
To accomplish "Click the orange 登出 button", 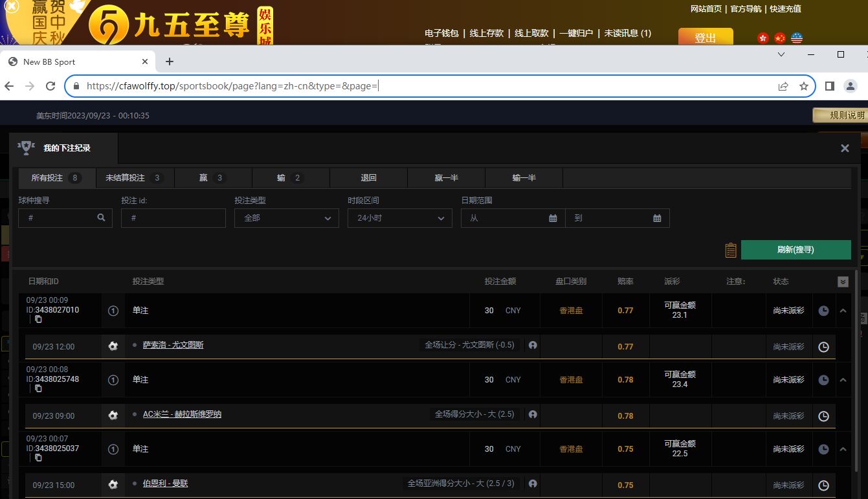I will [705, 38].
